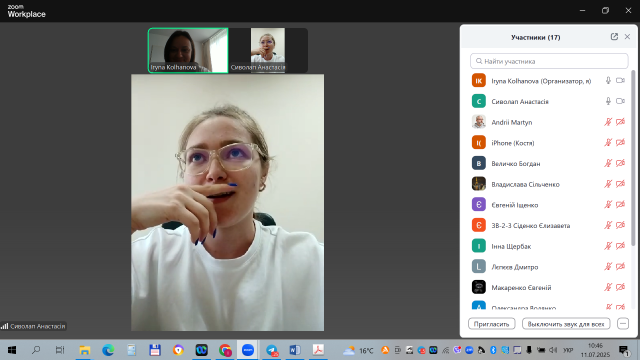Click camera-off icon for Сіденко Єлизавета

[x=620, y=225]
